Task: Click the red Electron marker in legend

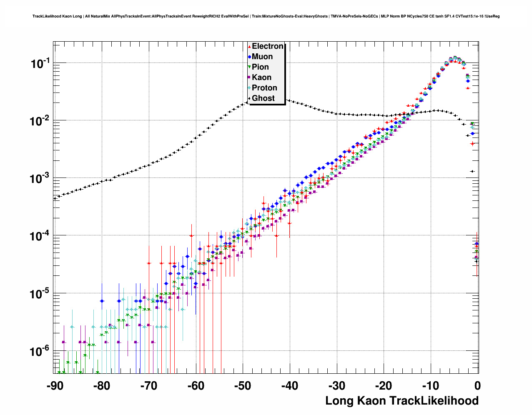Action: point(249,47)
